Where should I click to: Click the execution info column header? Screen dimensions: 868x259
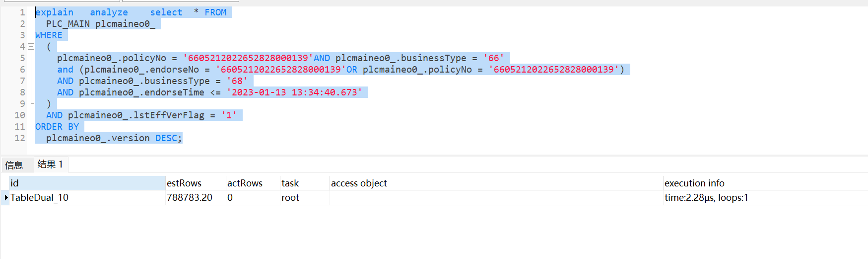click(764, 183)
